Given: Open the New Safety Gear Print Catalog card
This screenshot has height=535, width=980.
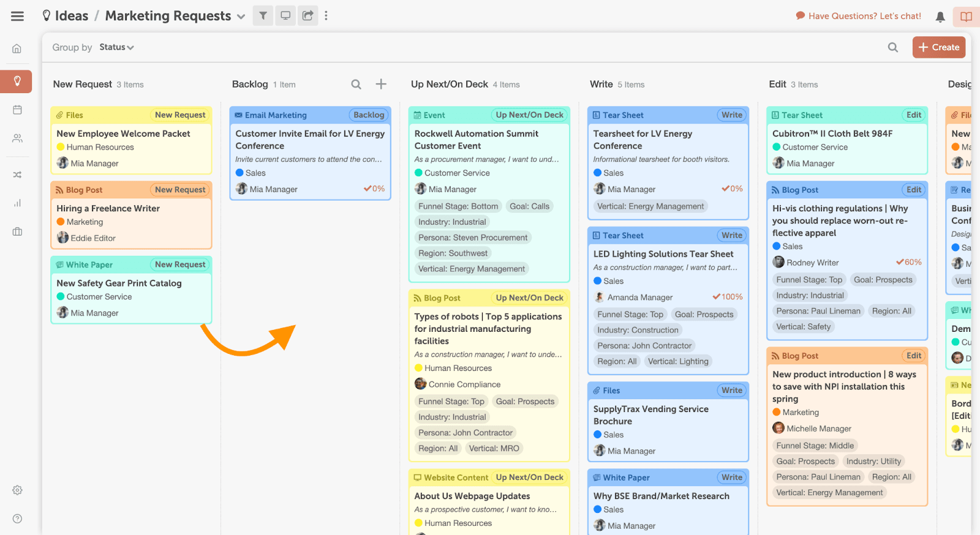Looking at the screenshot, I should coord(119,283).
